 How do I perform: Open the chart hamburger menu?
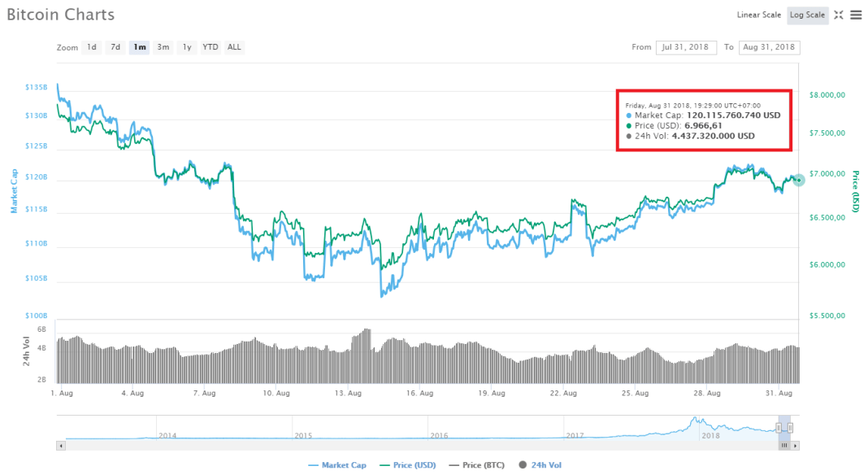coord(856,15)
